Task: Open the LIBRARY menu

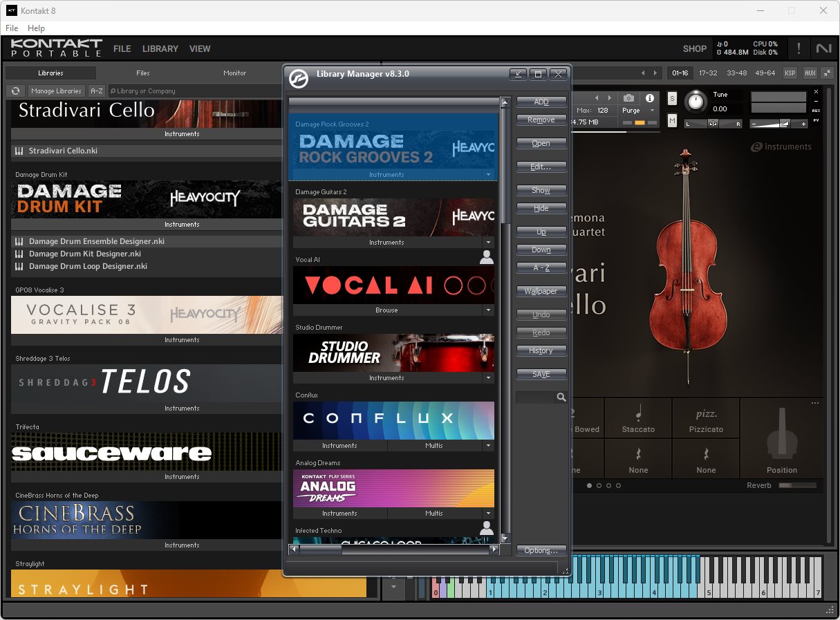Action: point(160,49)
